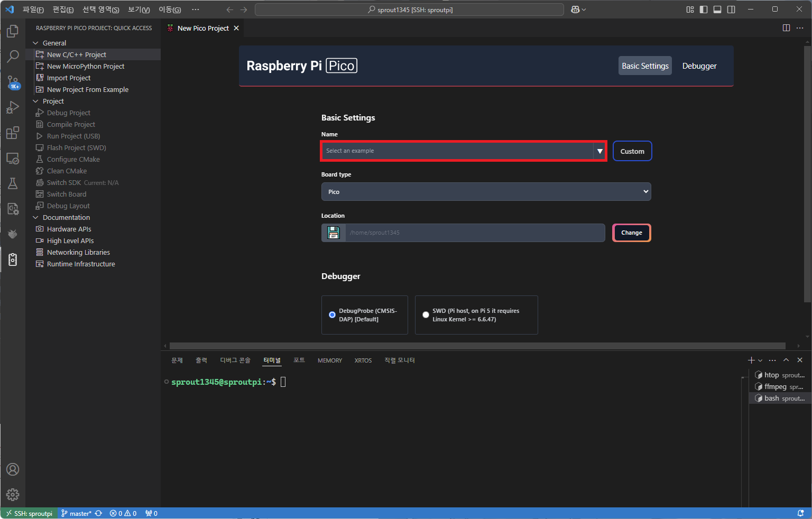The image size is (812, 519).
Task: Go back with the navigation arrow
Action: (229, 10)
